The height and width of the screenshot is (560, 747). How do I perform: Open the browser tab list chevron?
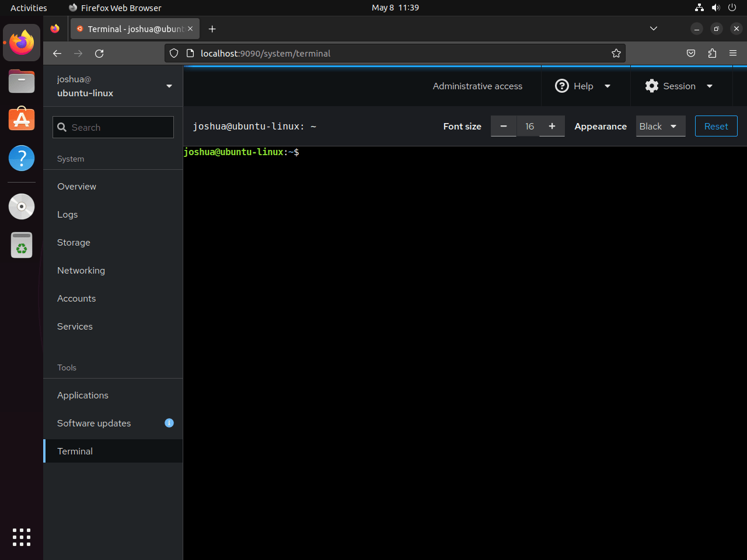click(654, 29)
